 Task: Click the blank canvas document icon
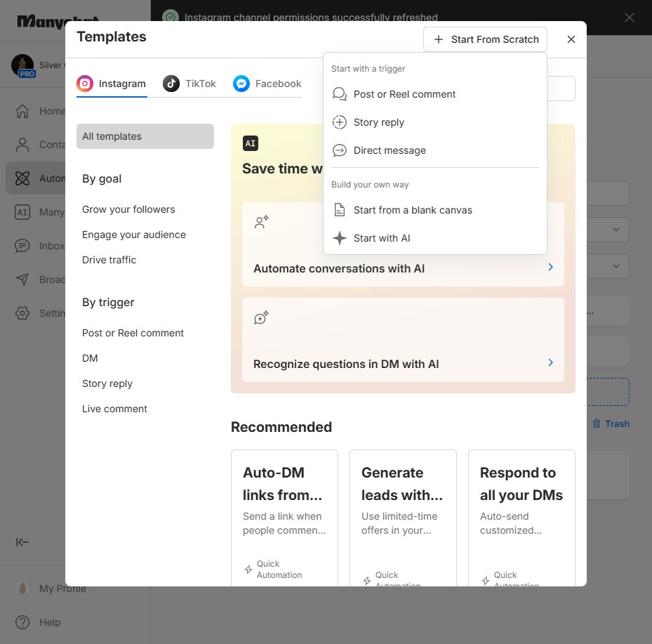(x=339, y=210)
